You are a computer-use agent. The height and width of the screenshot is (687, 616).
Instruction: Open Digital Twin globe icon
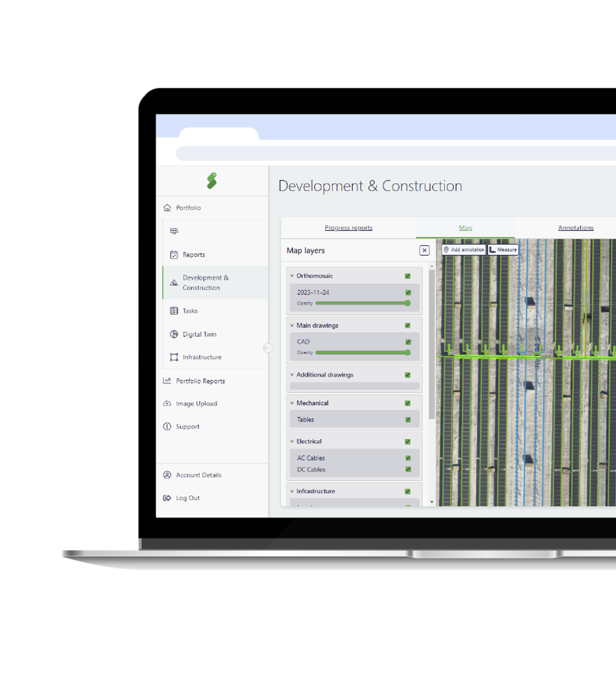point(174,334)
